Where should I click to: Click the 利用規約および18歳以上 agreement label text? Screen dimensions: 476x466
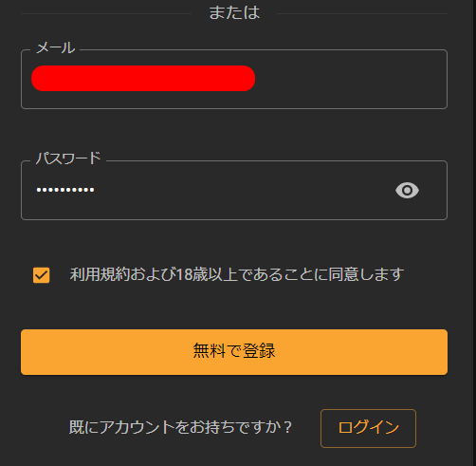237,274
